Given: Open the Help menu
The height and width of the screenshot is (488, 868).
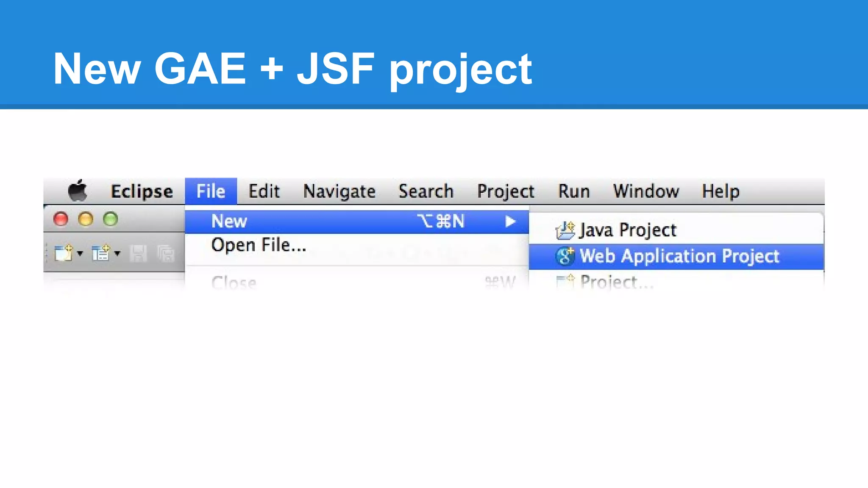Looking at the screenshot, I should 721,191.
